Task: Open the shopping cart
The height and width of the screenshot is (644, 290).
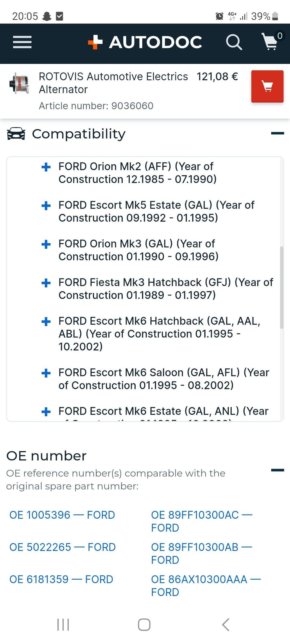Action: click(270, 41)
